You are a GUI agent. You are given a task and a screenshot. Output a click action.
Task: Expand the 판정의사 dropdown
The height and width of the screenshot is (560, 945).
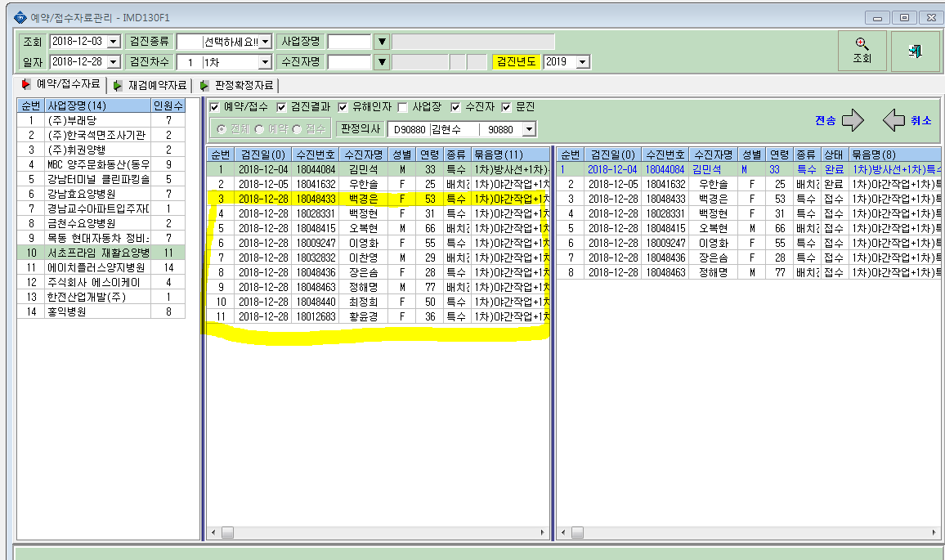click(529, 130)
